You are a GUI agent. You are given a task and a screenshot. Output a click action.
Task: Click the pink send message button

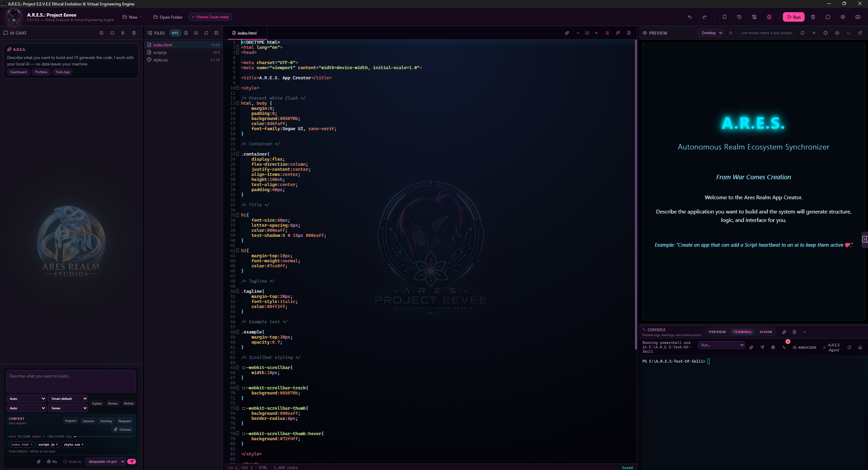[132, 462]
